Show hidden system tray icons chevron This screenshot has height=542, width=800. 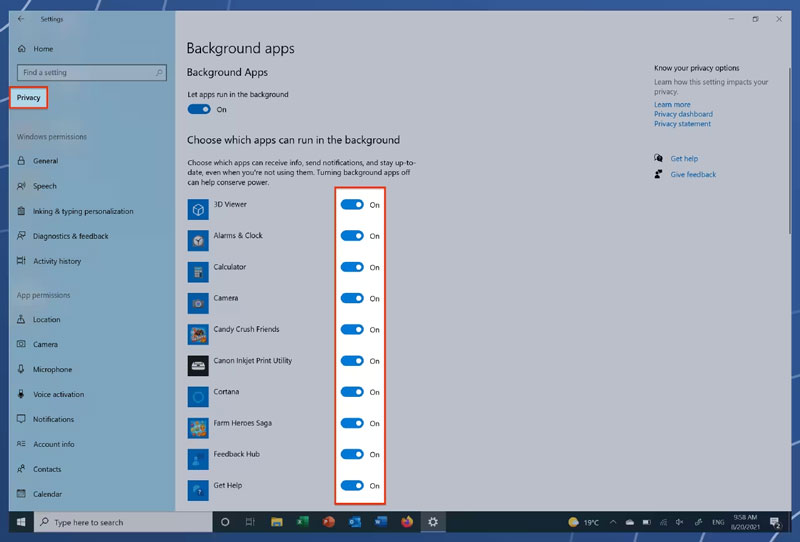tap(613, 522)
